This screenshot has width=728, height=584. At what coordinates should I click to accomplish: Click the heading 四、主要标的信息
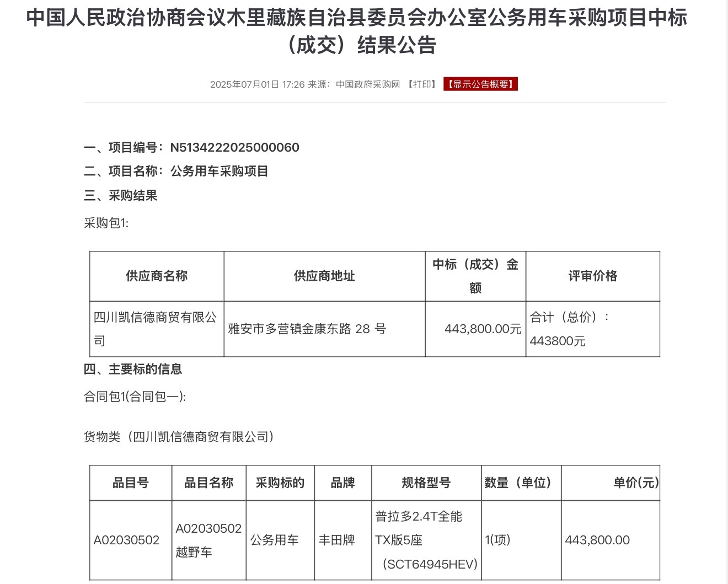(x=133, y=369)
